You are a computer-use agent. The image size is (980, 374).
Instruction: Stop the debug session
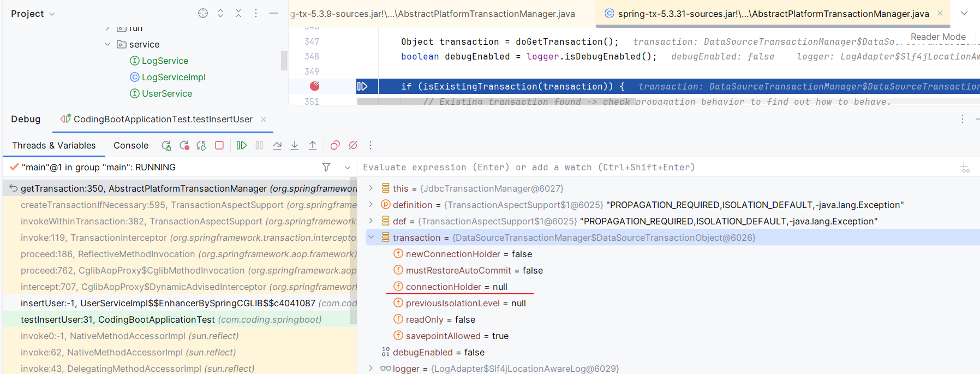219,145
